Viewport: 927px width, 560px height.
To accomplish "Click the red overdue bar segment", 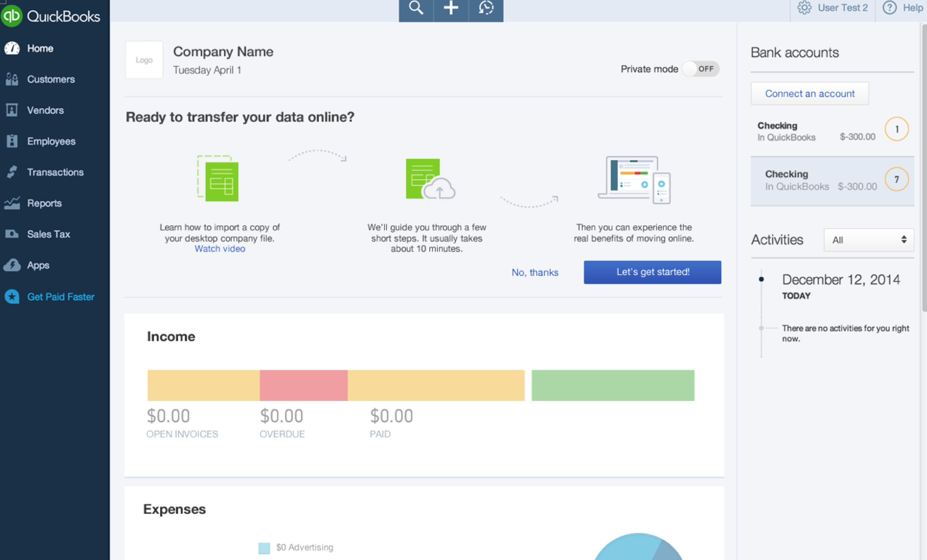I will pos(304,385).
